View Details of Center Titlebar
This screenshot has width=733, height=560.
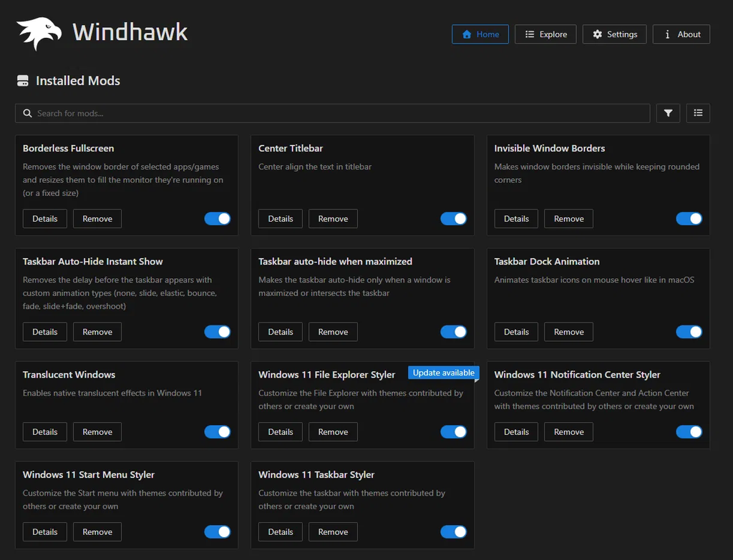click(x=281, y=219)
